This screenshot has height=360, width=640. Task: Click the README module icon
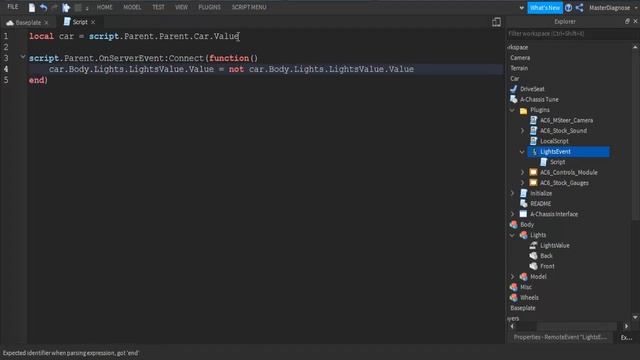point(524,203)
